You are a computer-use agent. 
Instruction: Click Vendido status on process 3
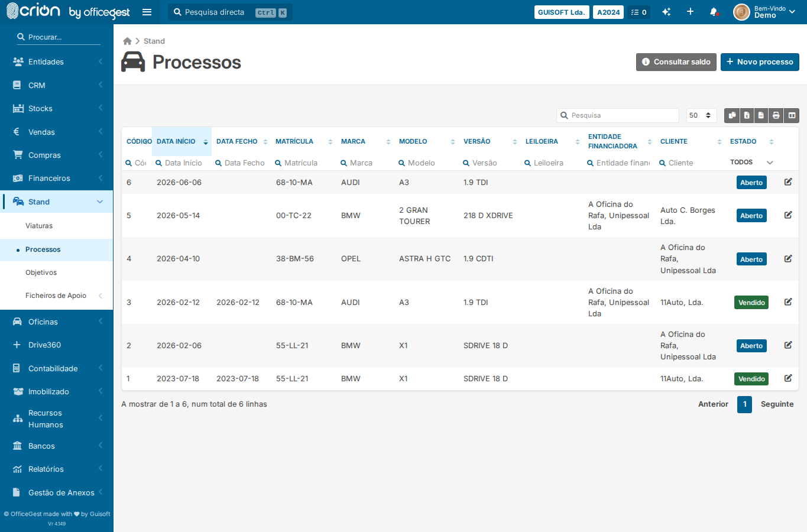click(751, 302)
